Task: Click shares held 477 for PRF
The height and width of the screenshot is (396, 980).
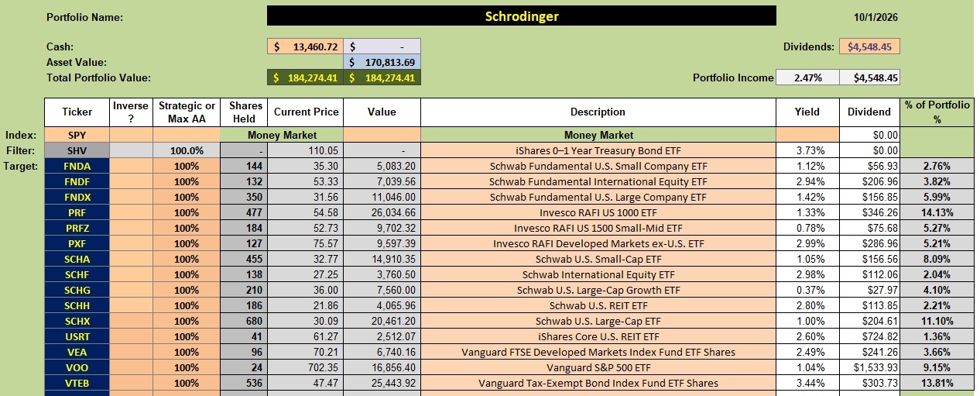Action: point(244,212)
